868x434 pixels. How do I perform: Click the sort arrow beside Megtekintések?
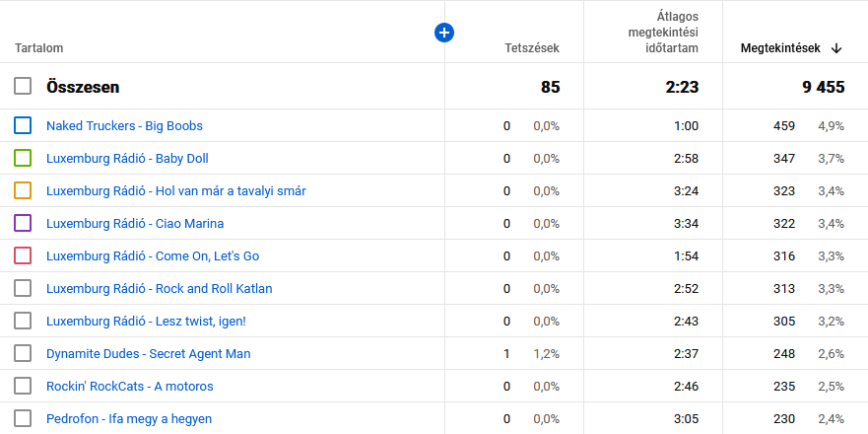pyautogui.click(x=836, y=48)
